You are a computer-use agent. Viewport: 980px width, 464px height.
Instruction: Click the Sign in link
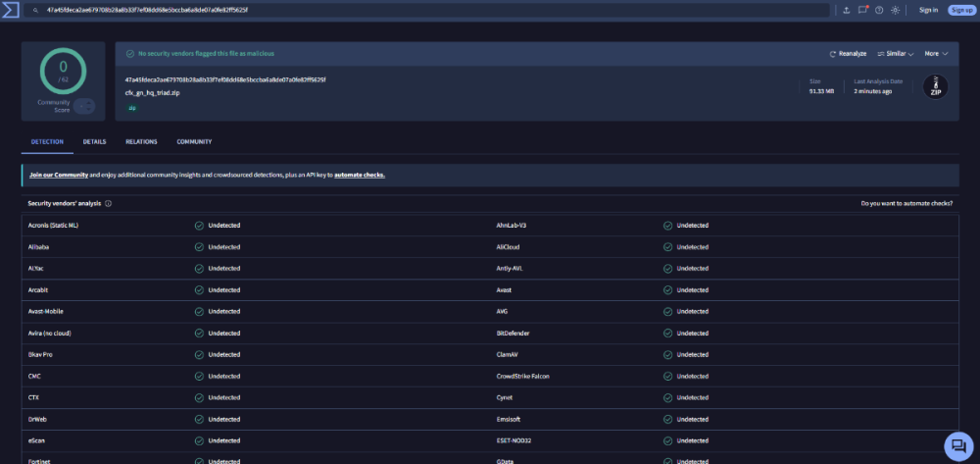click(x=928, y=10)
